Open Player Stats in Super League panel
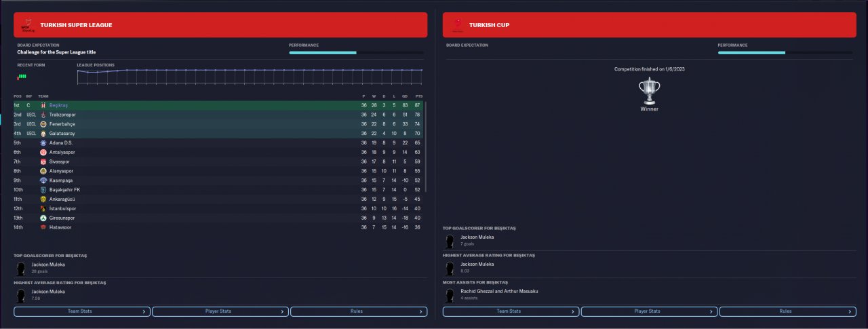This screenshot has width=868, height=329. [220, 311]
